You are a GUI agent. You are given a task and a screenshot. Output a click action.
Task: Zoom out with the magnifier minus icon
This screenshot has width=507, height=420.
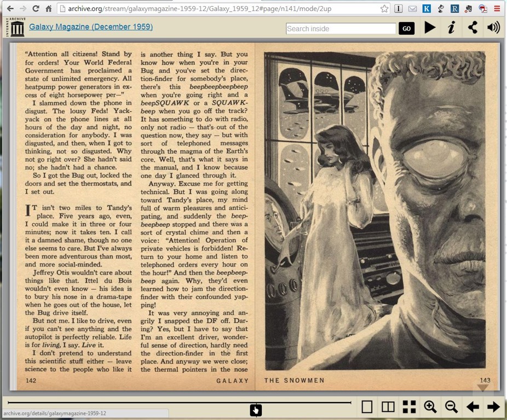click(451, 406)
